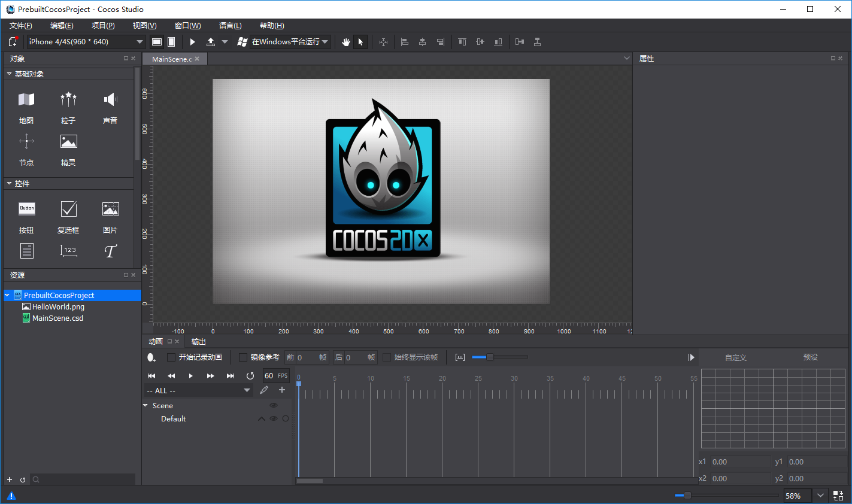Open the 窗口(W) menu
This screenshot has width=852, height=504.
coord(188,26)
